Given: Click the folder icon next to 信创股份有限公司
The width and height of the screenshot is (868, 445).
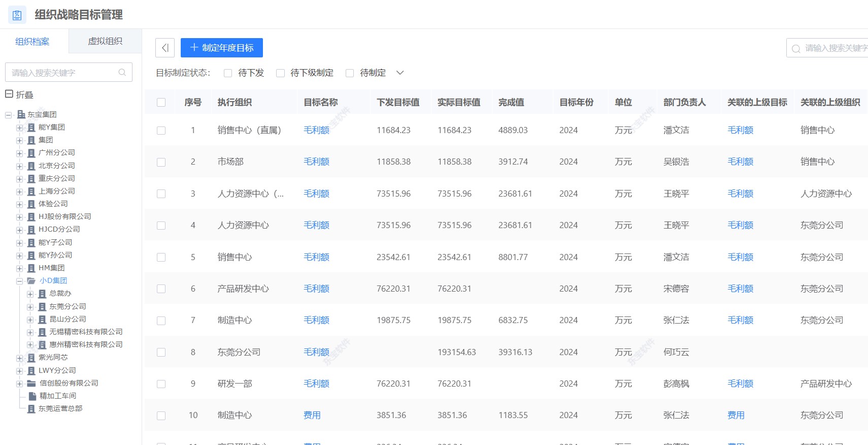Looking at the screenshot, I should (31, 383).
